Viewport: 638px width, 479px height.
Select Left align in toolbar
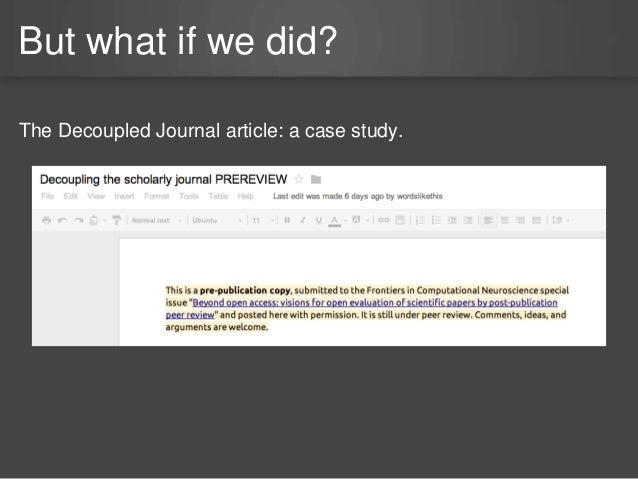point(489,220)
